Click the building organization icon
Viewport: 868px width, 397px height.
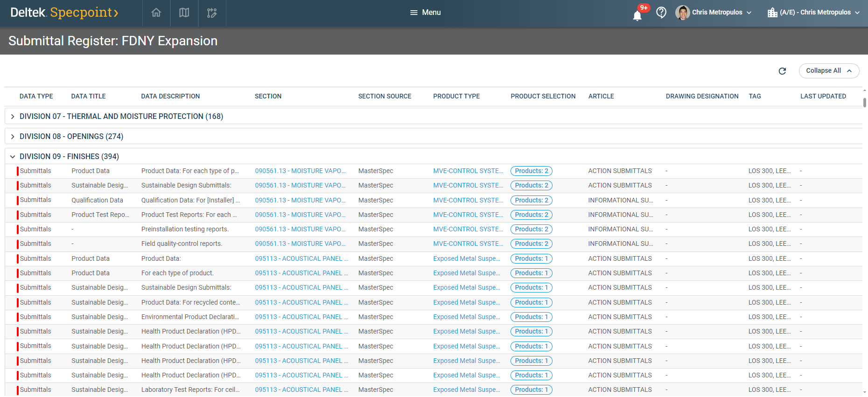[772, 13]
